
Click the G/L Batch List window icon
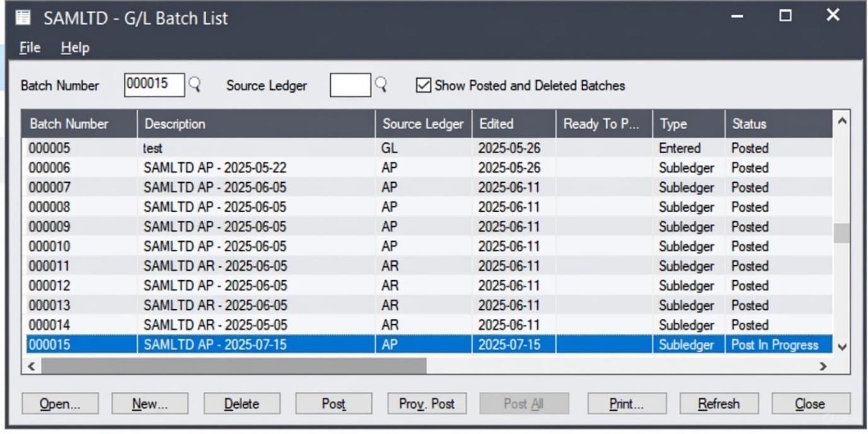tap(23, 17)
